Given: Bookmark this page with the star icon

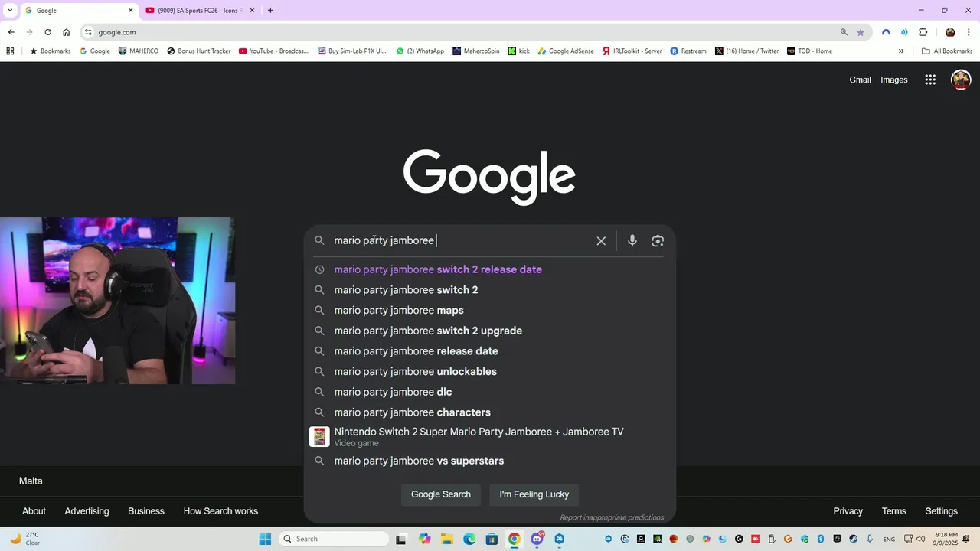Looking at the screenshot, I should (861, 32).
